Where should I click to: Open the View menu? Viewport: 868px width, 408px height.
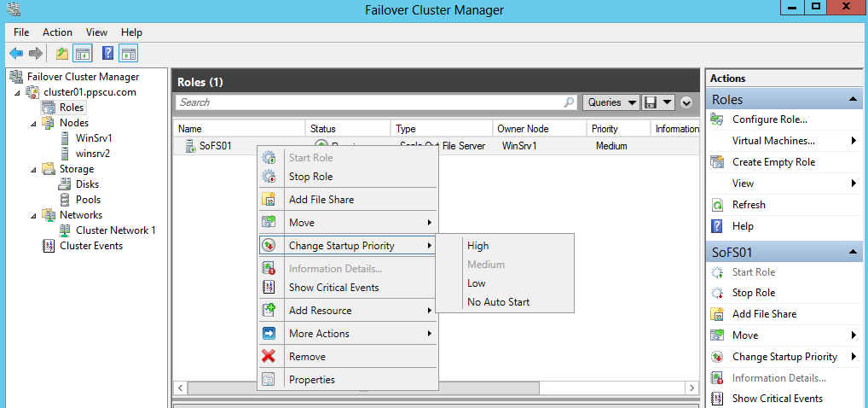pos(97,32)
